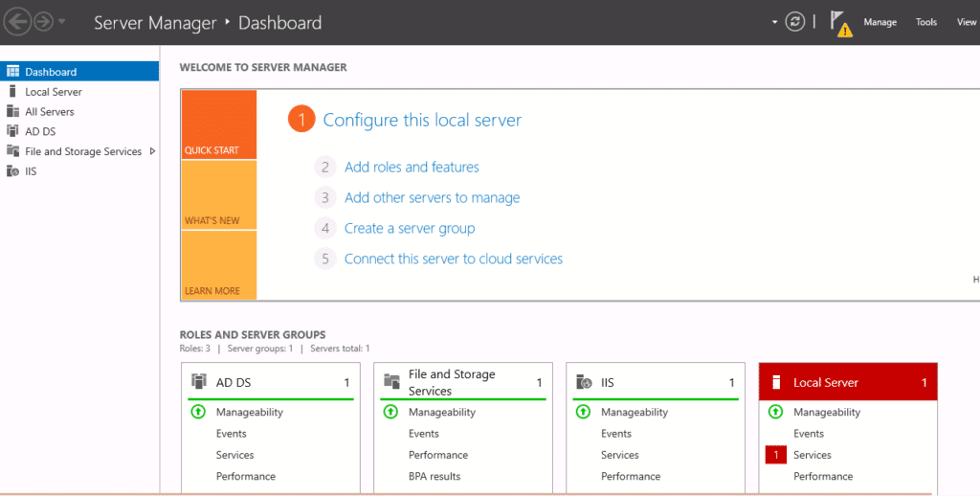This screenshot has height=496, width=980.
Task: Select Local Server in the sidebar
Action: coord(79,91)
